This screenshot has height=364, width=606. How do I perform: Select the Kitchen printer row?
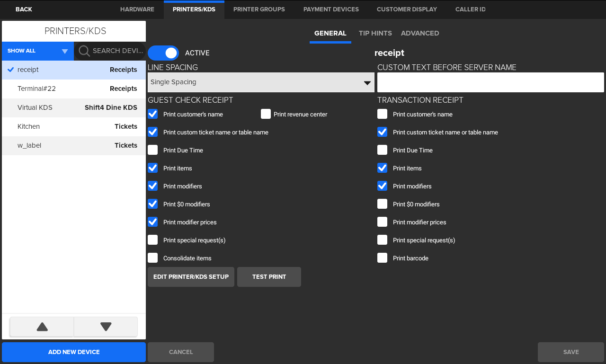click(x=74, y=127)
